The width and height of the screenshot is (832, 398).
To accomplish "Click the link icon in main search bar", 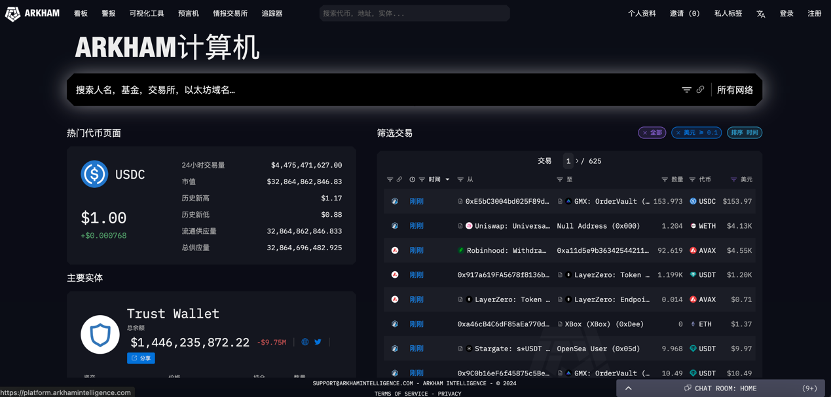I will coord(700,90).
